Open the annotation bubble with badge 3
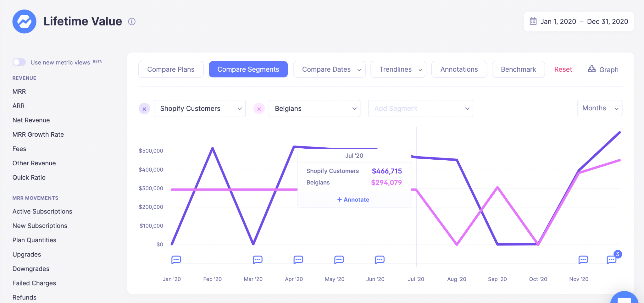The image size is (644, 303). [612, 260]
